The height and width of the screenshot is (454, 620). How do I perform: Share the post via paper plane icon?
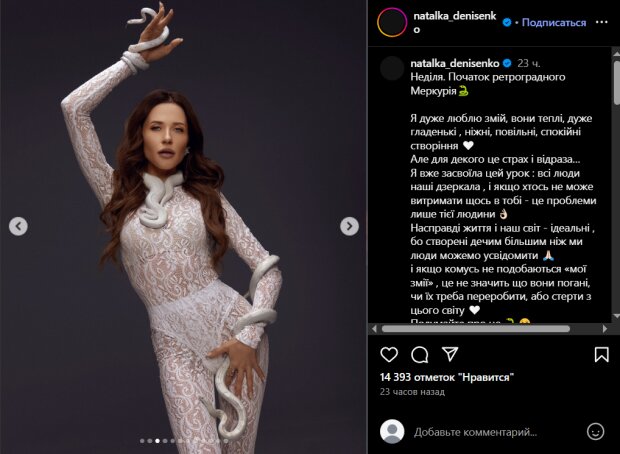point(450,354)
